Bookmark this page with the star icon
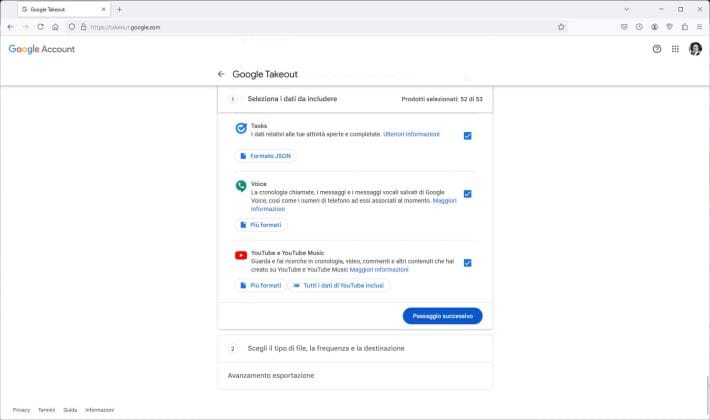 pyautogui.click(x=561, y=27)
